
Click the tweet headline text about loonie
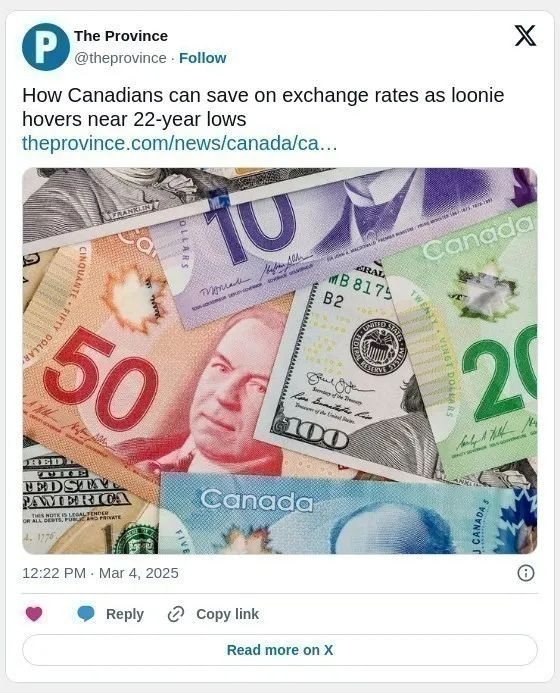tap(263, 107)
